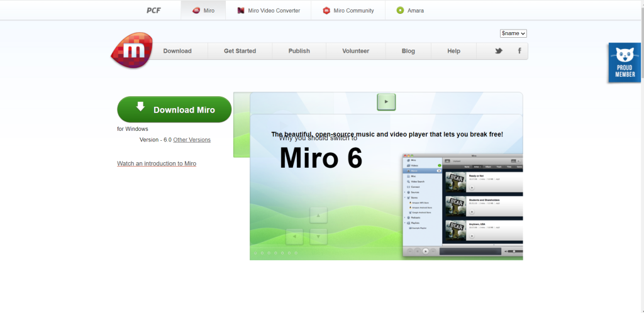Click the Miro 6 slide heading
The width and height of the screenshot is (644, 313).
(x=321, y=158)
